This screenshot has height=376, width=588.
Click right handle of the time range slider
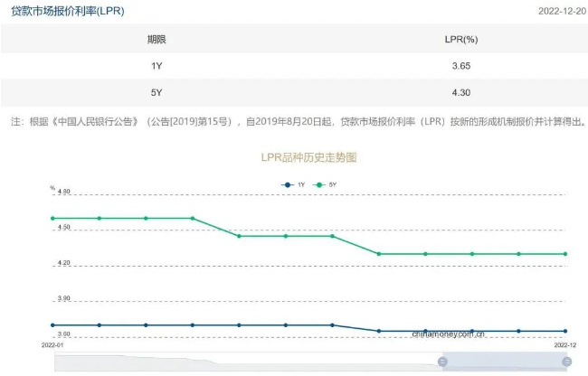click(566, 362)
